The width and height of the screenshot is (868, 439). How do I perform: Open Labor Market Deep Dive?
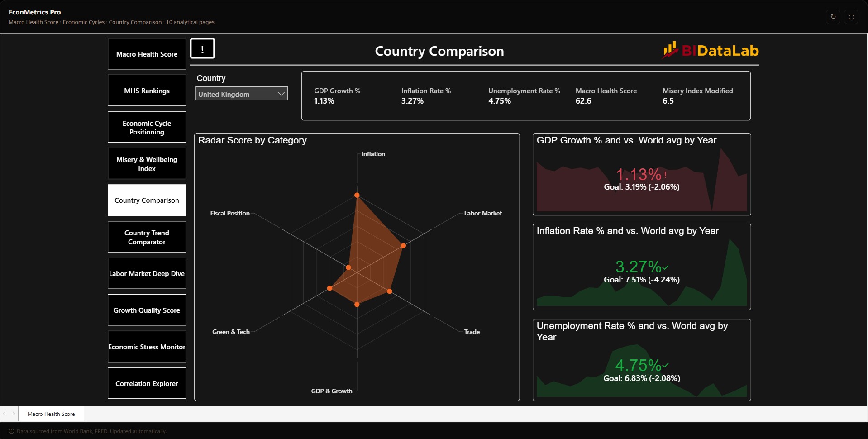[x=147, y=273]
